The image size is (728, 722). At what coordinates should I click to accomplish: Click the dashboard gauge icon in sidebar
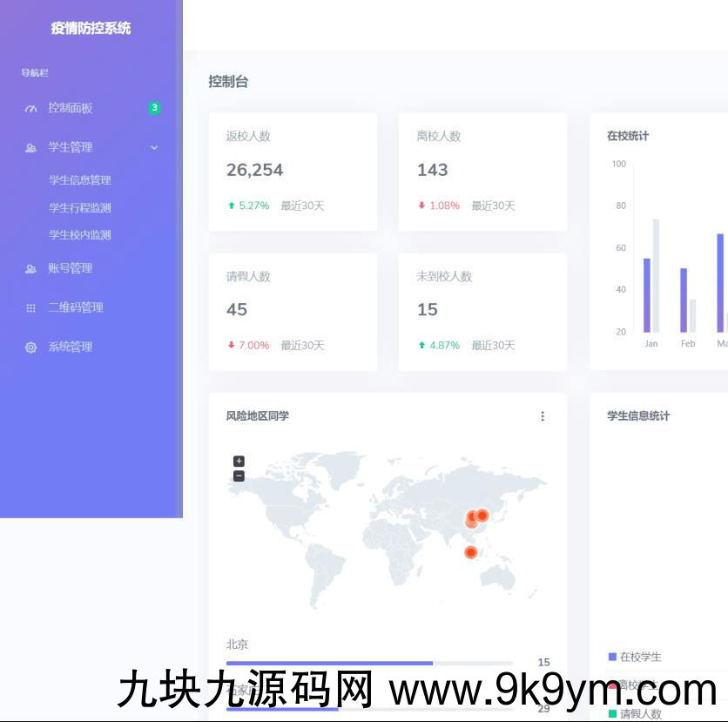pyautogui.click(x=31, y=109)
